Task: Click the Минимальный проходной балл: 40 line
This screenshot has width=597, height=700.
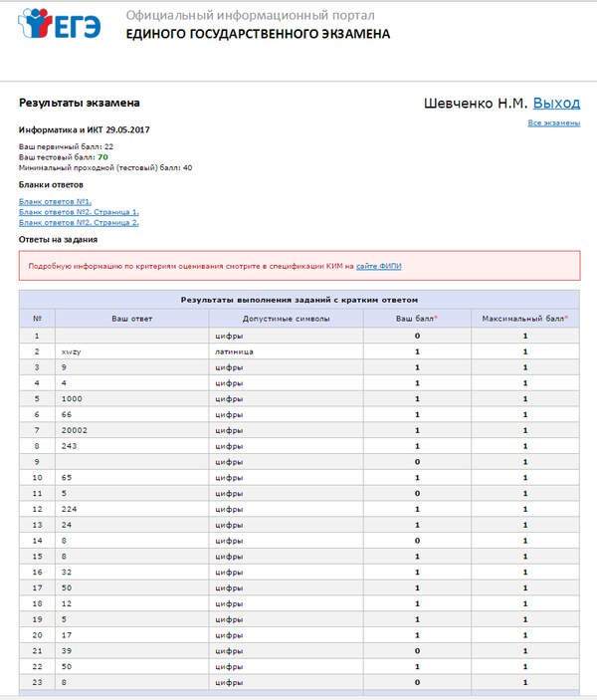Action: tap(105, 168)
